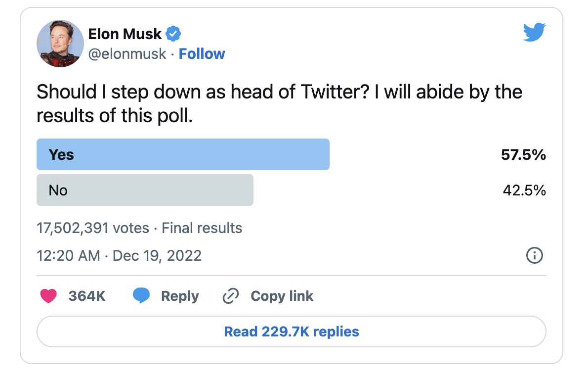Open Elon Musk's profile picture

[x=60, y=44]
